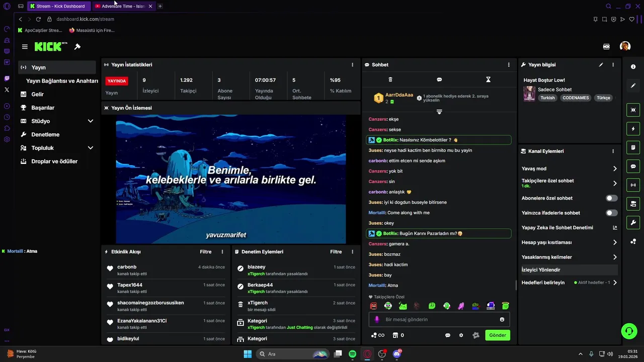Click the shop icon with 0 count
644x362 pixels.
(x=395, y=335)
